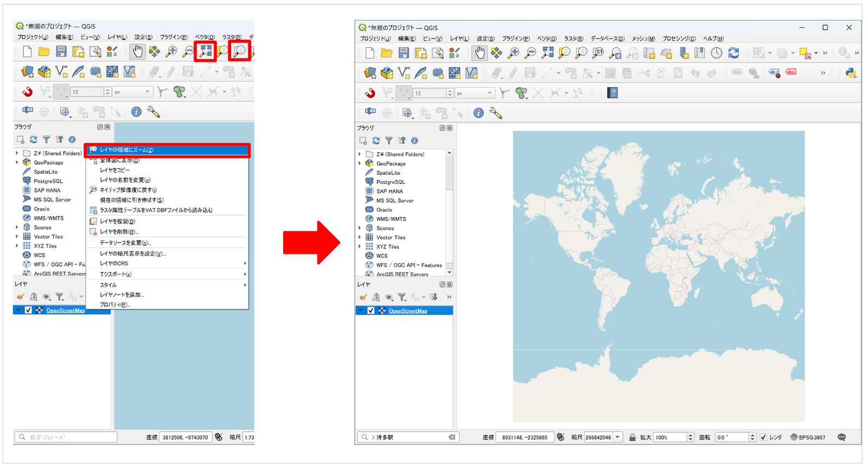Collapse OpenStreetMap layer arrow in right Layers panel
The image size is (868, 471).
tap(360, 310)
